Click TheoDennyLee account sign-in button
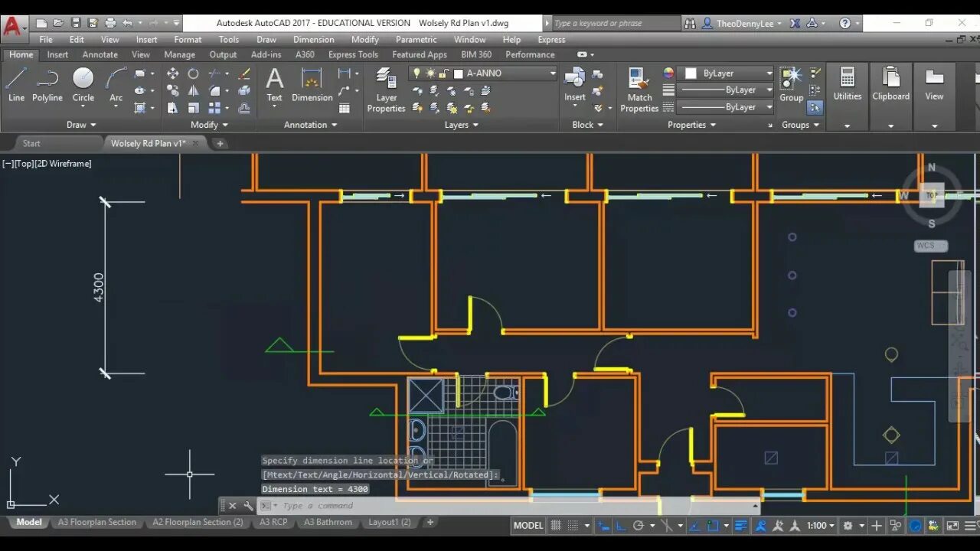980x551 pixels. (741, 24)
